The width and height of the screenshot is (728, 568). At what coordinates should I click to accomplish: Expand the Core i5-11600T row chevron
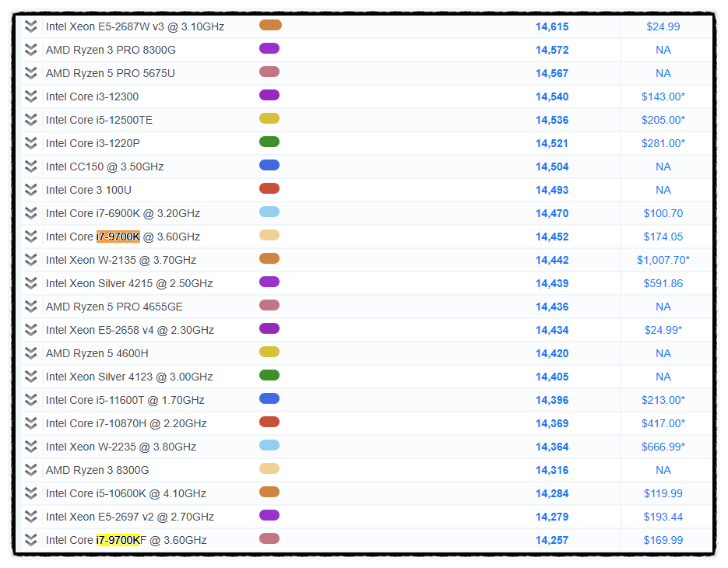pyautogui.click(x=30, y=400)
